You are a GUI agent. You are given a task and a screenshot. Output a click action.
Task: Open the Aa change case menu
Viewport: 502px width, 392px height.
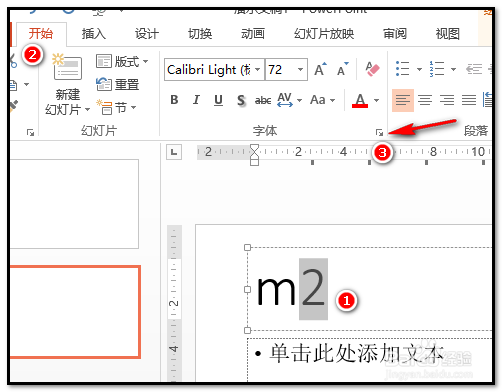click(x=322, y=100)
